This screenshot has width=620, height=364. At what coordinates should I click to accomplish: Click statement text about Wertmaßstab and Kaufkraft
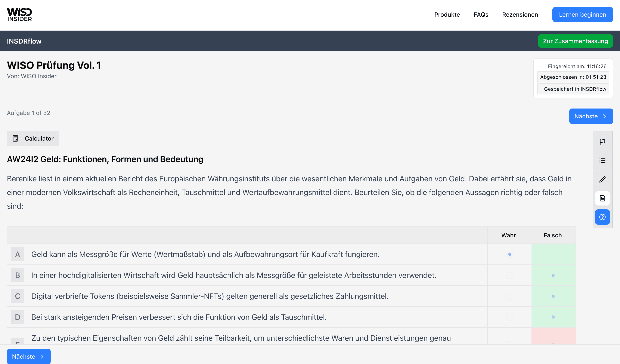click(205, 254)
